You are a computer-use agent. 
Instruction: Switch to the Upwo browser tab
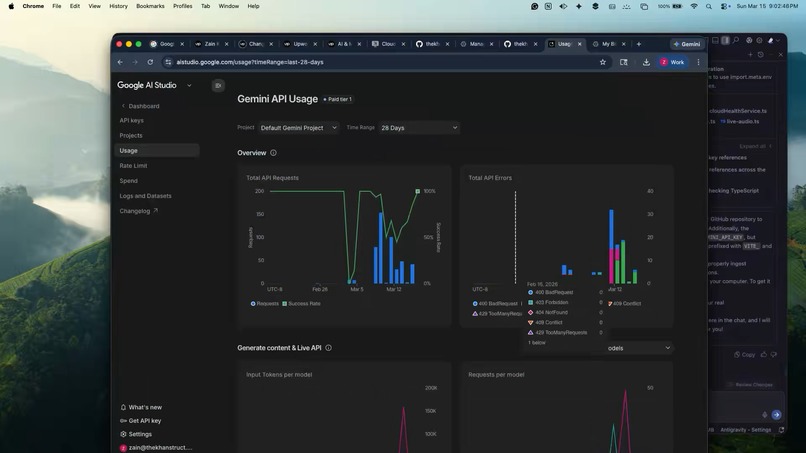pos(298,44)
